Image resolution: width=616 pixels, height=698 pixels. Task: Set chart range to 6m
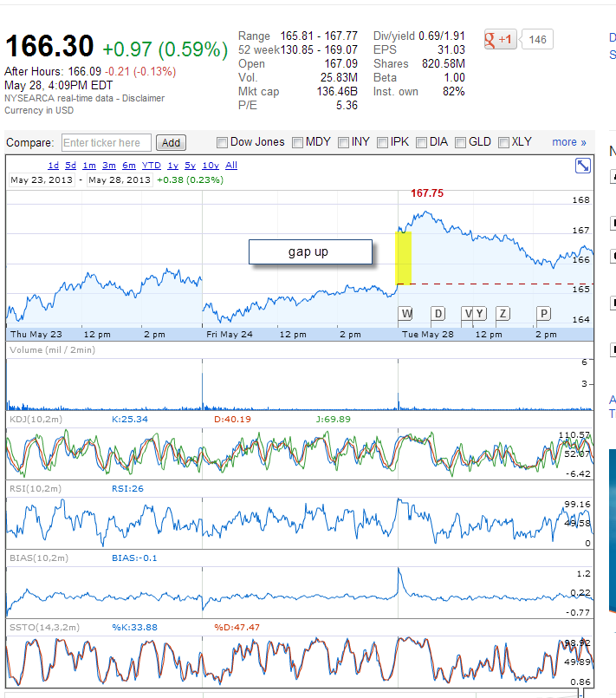[x=129, y=166]
